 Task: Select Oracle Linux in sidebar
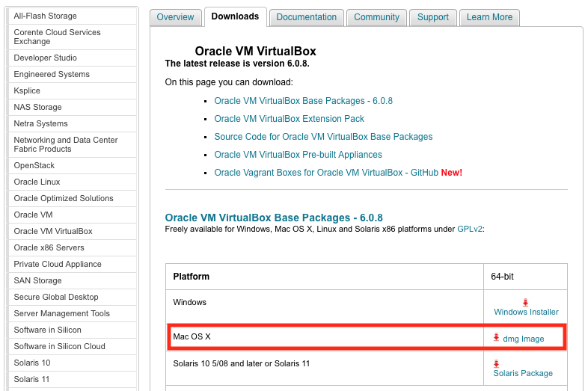(72, 182)
